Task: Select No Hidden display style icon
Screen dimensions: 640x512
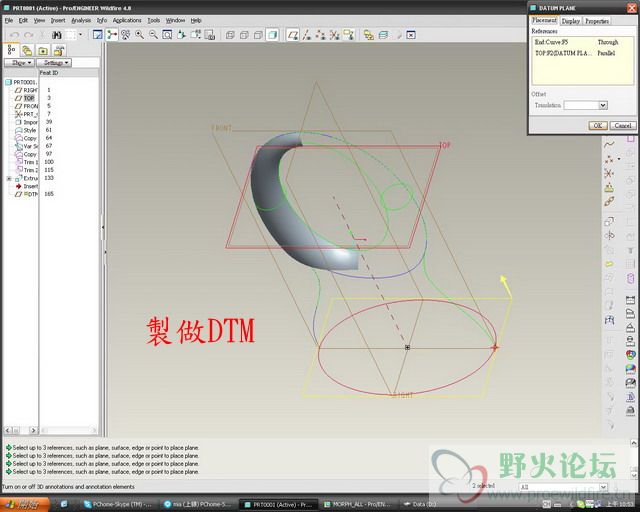Action: click(x=258, y=35)
